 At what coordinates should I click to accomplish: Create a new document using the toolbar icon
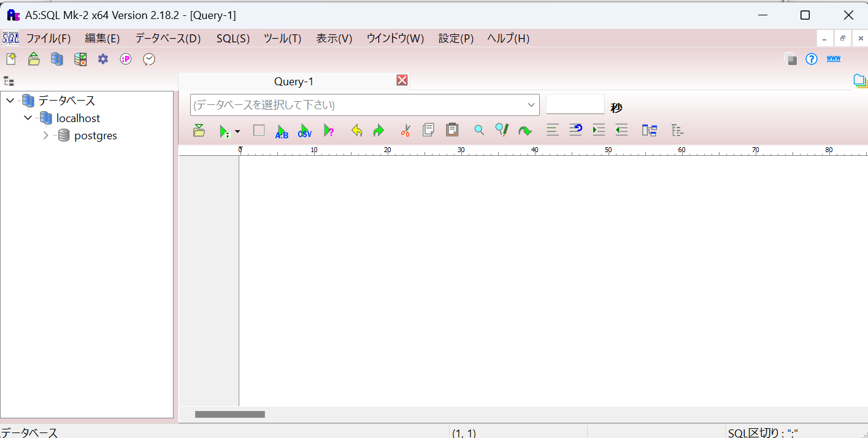[10, 59]
